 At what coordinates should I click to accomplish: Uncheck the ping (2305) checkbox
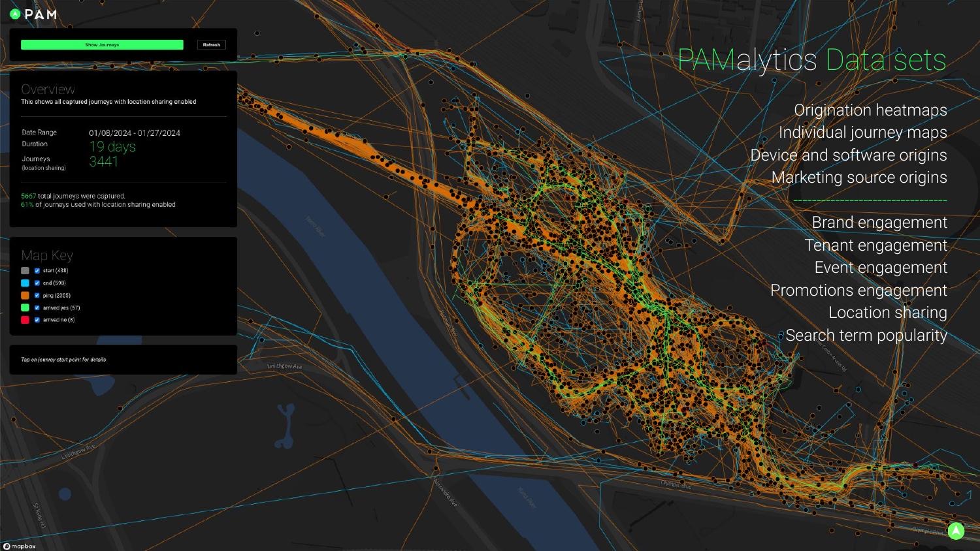pos(37,296)
